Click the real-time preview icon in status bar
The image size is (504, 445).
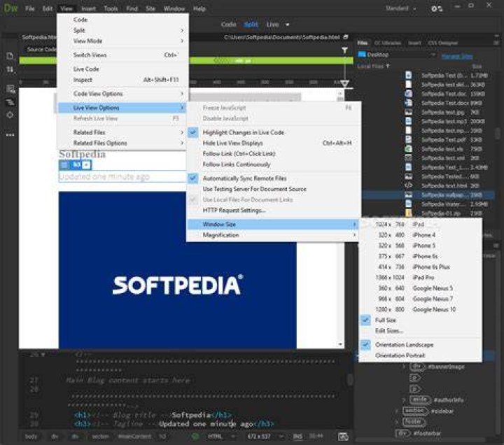coord(343,437)
